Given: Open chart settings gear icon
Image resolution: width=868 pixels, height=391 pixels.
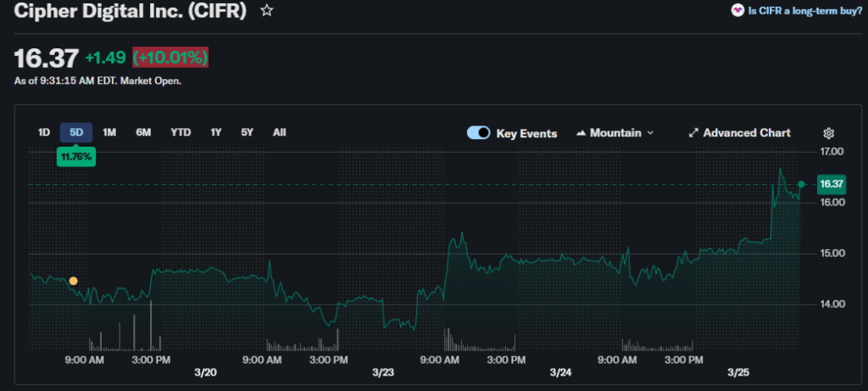Looking at the screenshot, I should pyautogui.click(x=828, y=133).
